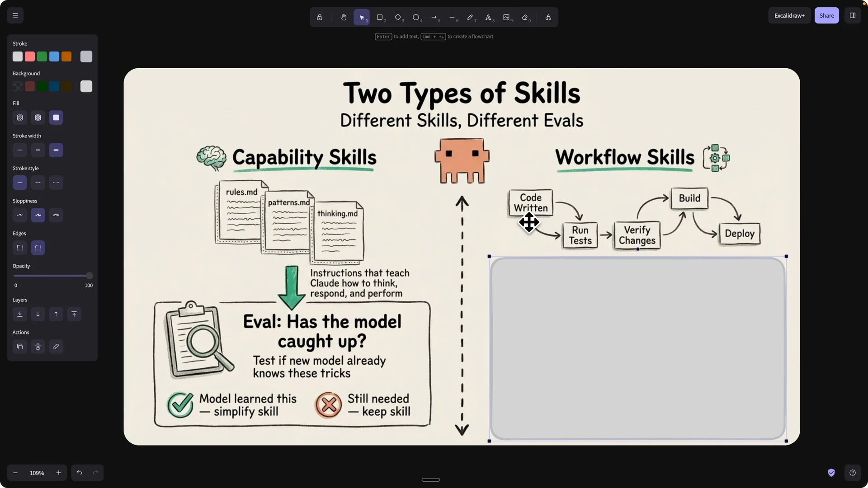Click the Share button
This screenshot has width=868, height=488.
point(826,15)
